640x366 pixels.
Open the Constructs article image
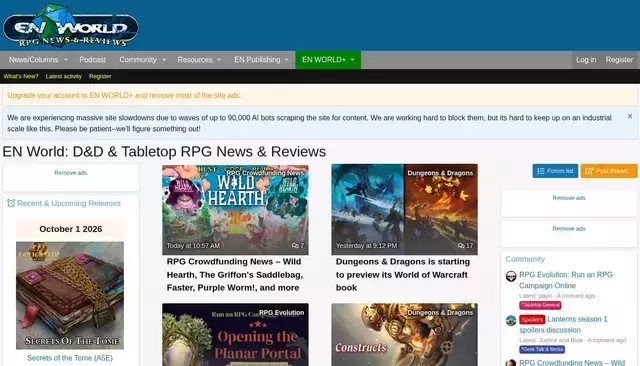tap(404, 335)
